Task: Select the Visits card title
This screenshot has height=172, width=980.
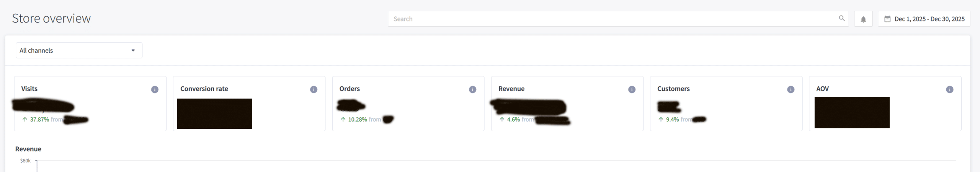Action: point(29,89)
